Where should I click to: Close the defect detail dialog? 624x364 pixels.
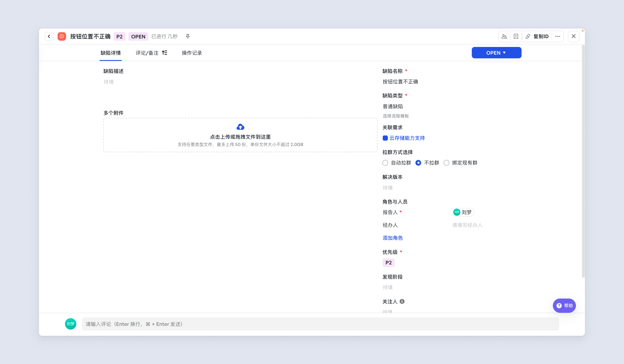[573, 36]
